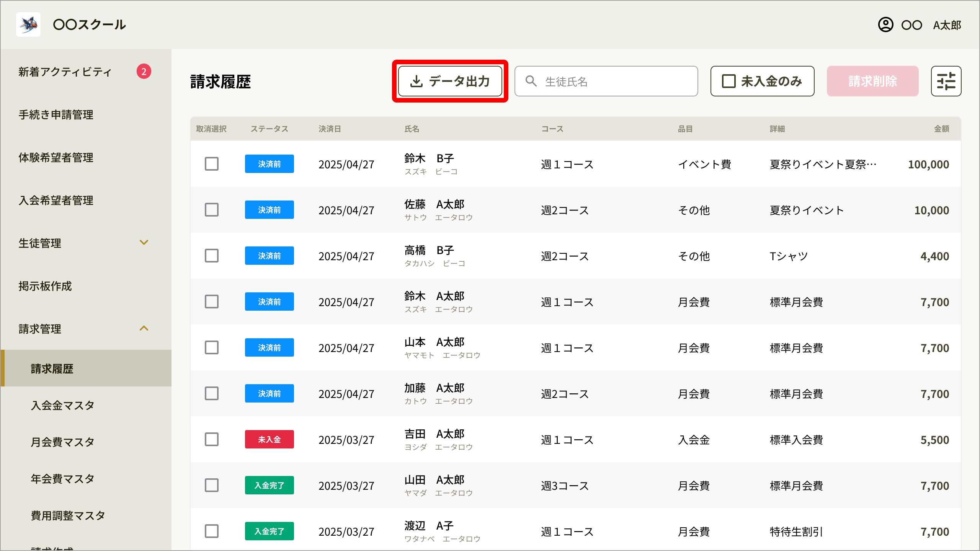Click 決済前 badge for 山本 A太郎

pos(269,347)
